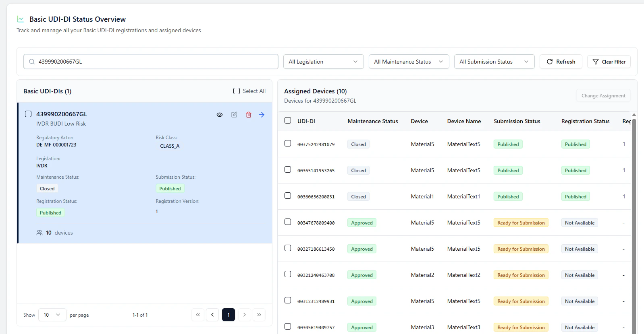Click the Clear Filter button
Screen dimensions: 644x334
609,62
